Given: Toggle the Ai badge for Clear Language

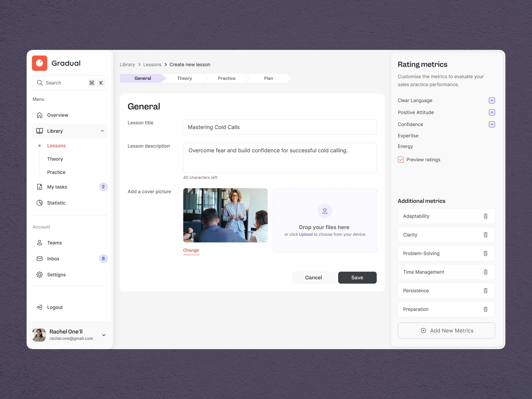Looking at the screenshot, I should click(x=492, y=100).
